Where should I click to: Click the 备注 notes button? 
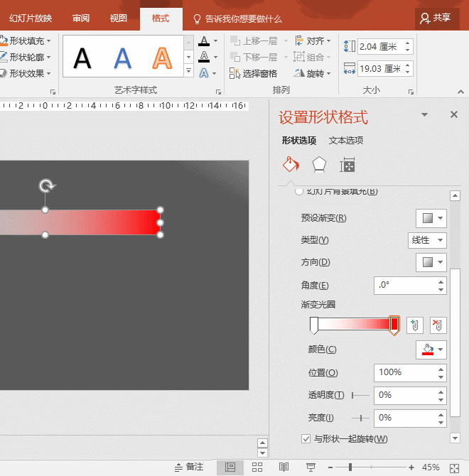[x=189, y=467]
